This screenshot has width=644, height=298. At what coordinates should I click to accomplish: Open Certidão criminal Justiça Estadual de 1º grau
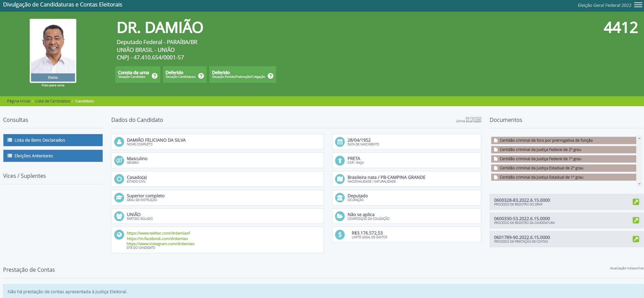(x=541, y=177)
